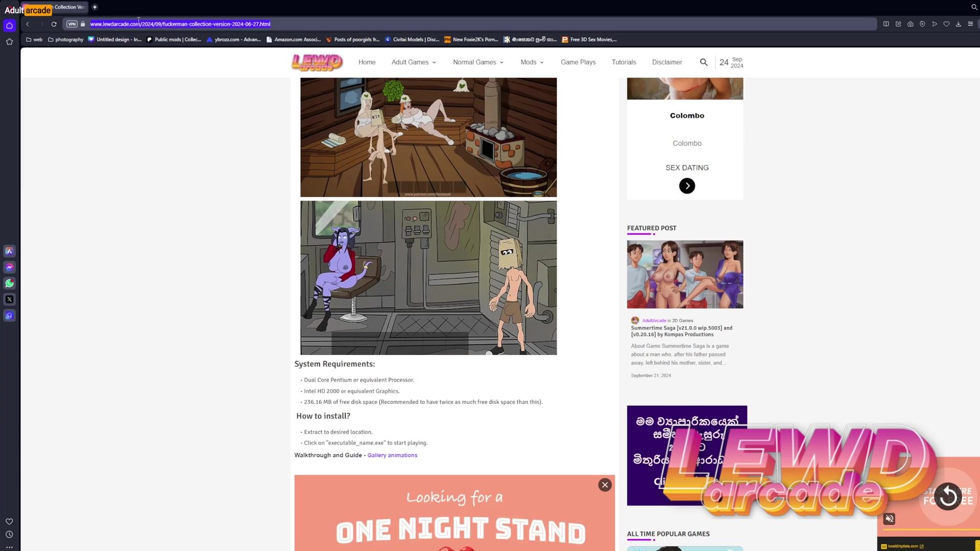Open the Gallery animations link

click(392, 455)
